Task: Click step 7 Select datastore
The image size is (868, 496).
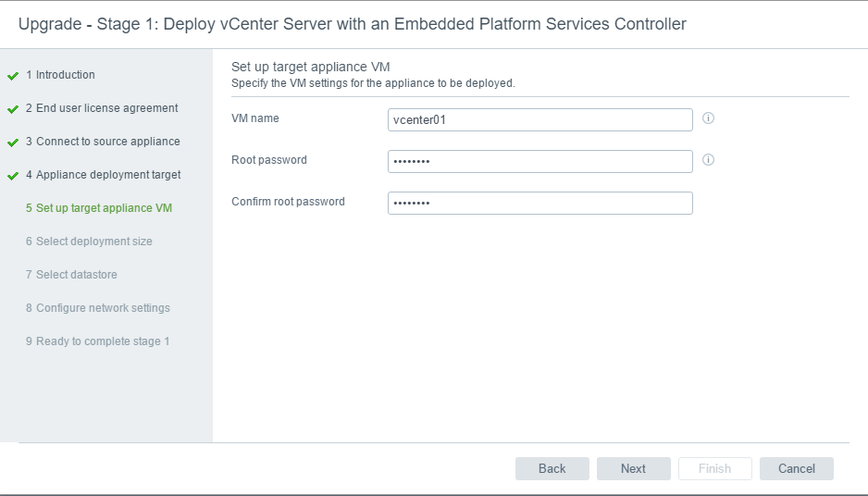Action: (x=71, y=274)
